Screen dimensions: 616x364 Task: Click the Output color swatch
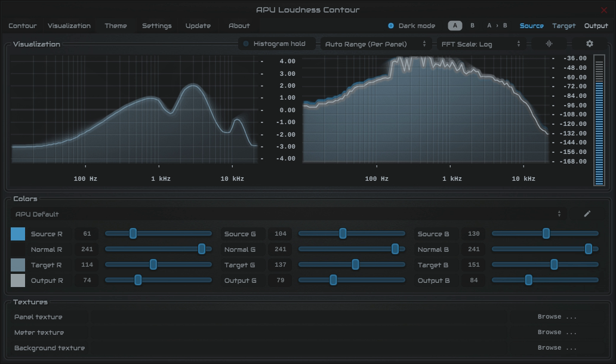click(18, 280)
